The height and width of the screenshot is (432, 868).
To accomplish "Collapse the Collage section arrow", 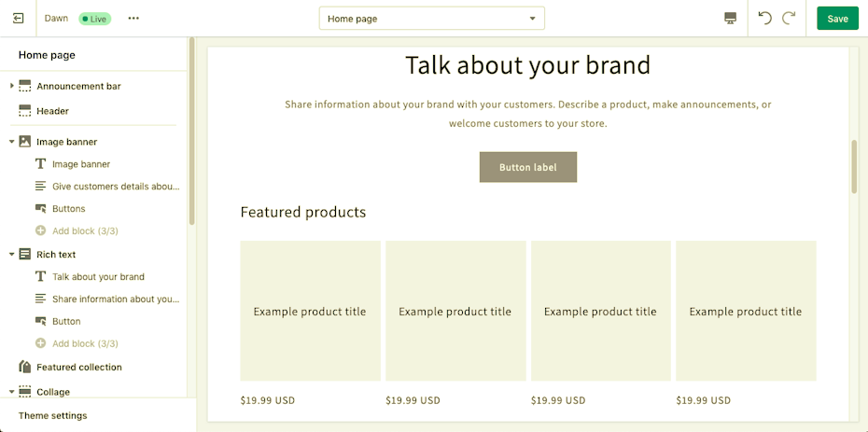I will [x=12, y=392].
